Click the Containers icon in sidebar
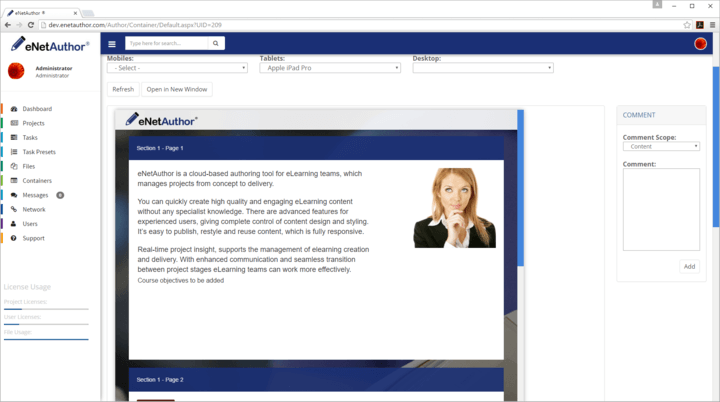Image resolution: width=720 pixels, height=402 pixels. pos(14,181)
